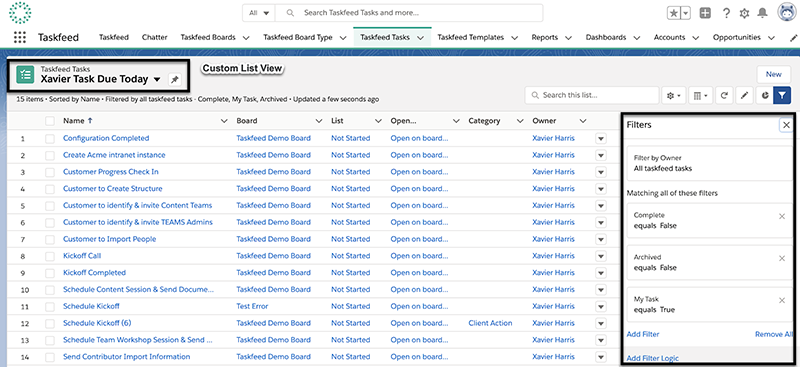Remove the My Task equals True filter
The width and height of the screenshot is (800, 367).
click(782, 300)
